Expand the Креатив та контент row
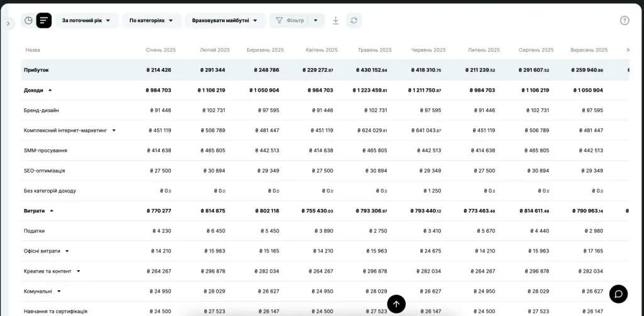This screenshot has height=316, width=644. pos(78,271)
